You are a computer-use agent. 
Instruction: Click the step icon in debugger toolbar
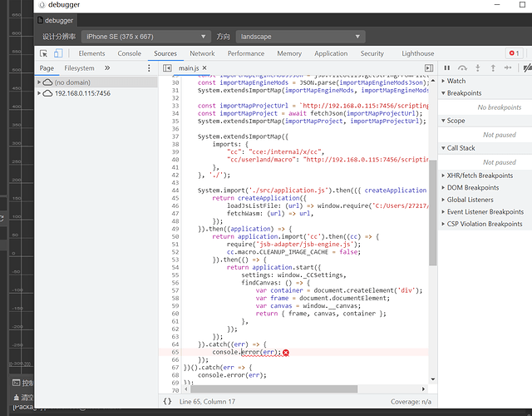(507, 67)
